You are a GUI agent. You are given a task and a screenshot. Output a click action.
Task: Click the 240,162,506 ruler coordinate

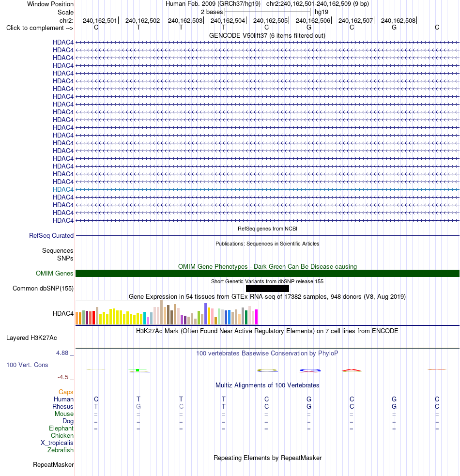(x=313, y=21)
